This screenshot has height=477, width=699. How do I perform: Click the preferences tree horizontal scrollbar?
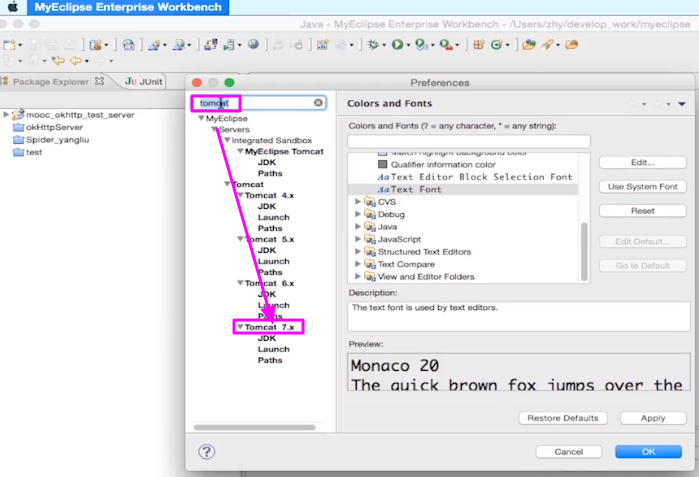(x=255, y=427)
